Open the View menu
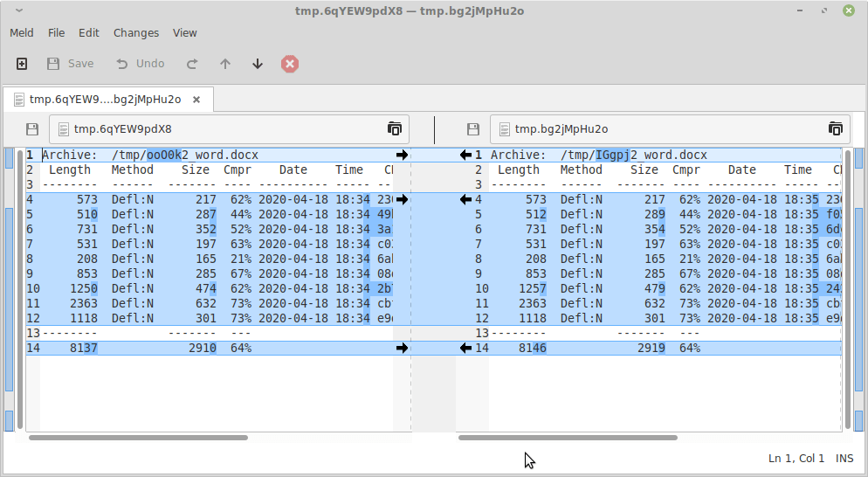 185,32
